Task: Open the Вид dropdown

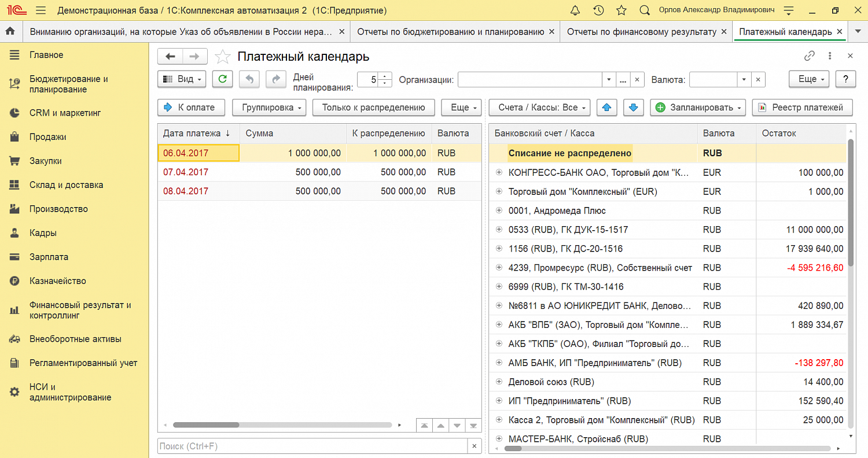Action: coord(182,79)
